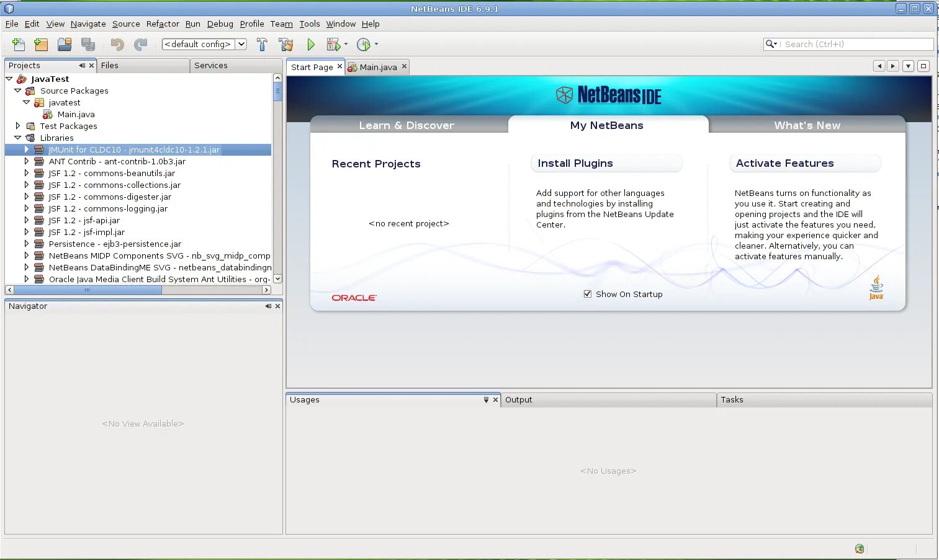This screenshot has width=939, height=560.
Task: Maximize the editor window button
Action: click(923, 66)
